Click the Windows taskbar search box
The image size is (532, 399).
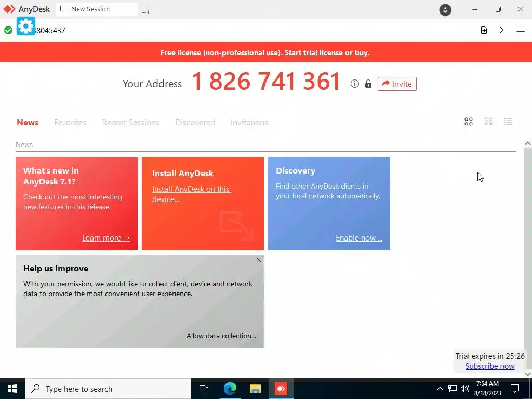point(108,389)
